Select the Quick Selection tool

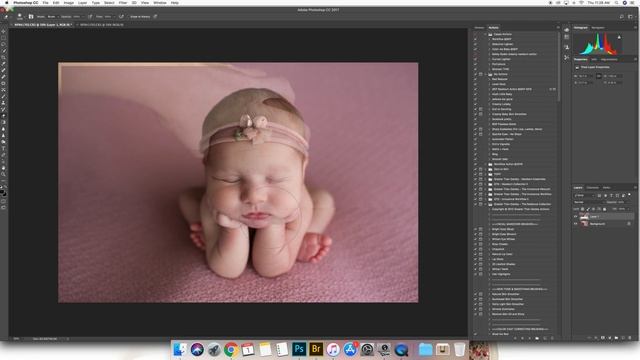pos(4,51)
